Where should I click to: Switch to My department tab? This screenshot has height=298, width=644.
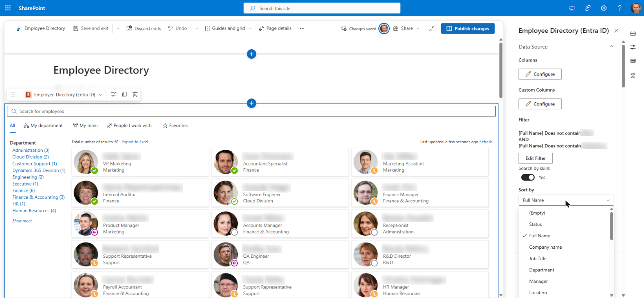point(43,126)
